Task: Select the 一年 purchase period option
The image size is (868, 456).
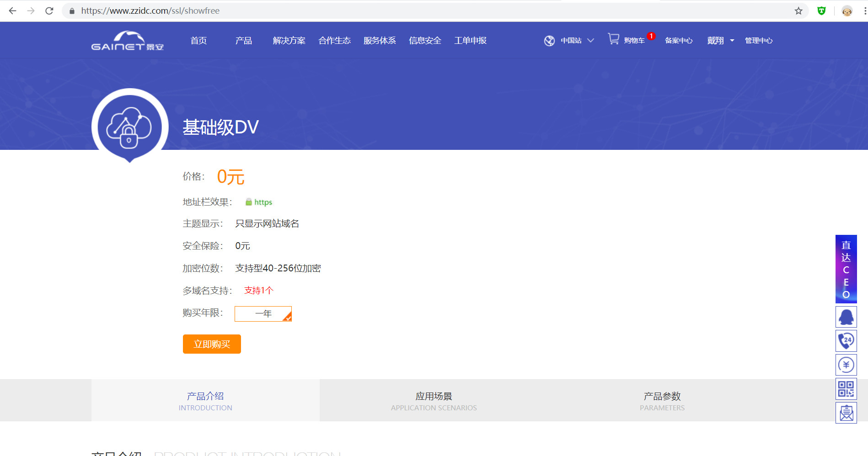Action: click(x=263, y=314)
